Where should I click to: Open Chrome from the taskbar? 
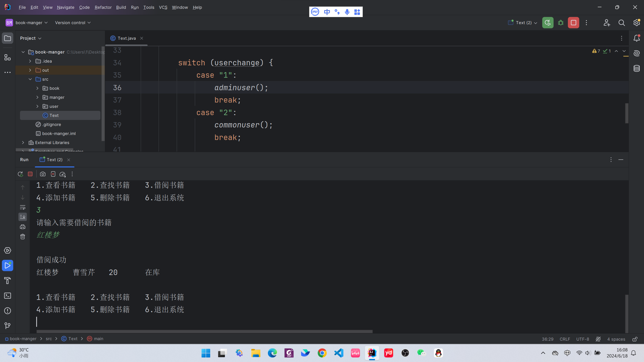(322, 353)
